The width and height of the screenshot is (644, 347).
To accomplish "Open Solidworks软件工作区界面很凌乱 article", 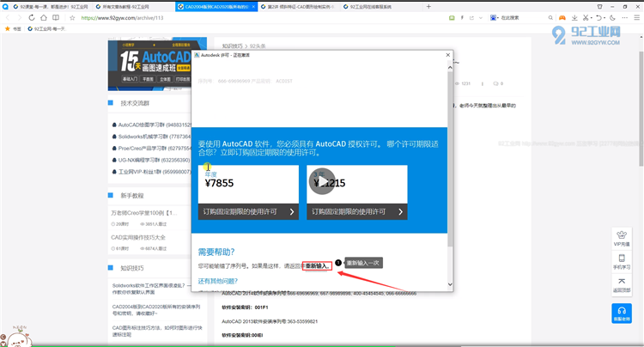I will [x=152, y=289].
